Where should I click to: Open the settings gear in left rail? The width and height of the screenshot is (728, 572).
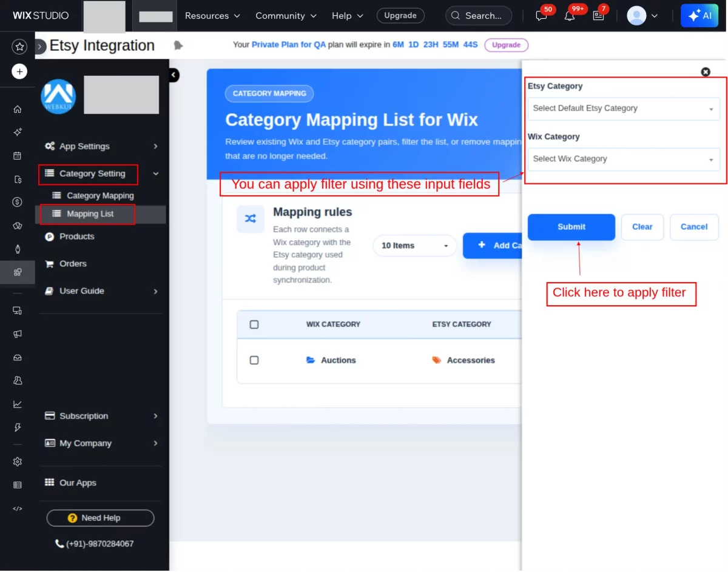pos(18,462)
